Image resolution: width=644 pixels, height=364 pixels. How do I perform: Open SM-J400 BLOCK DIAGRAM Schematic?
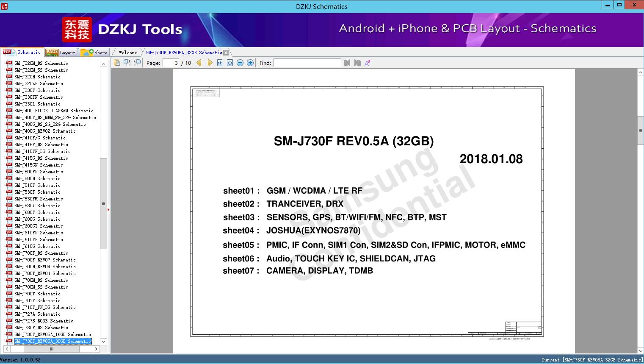(54, 111)
